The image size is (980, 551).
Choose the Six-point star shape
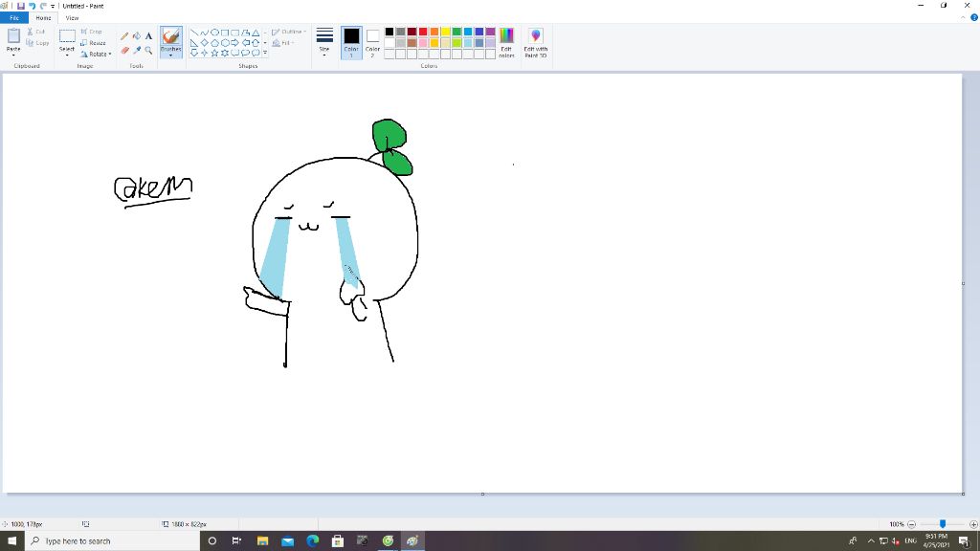point(225,54)
